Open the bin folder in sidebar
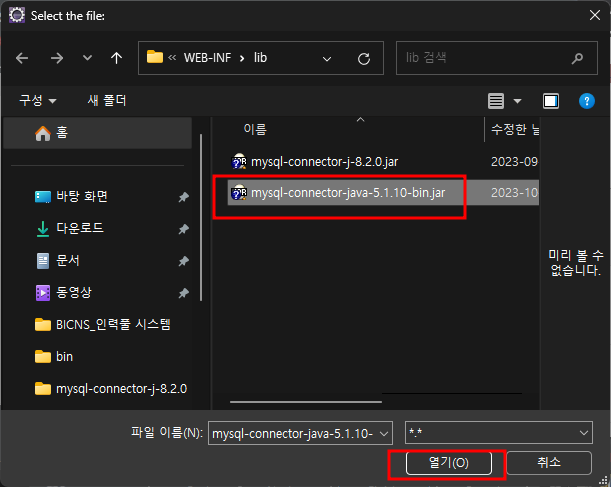Image resolution: width=611 pixels, height=487 pixels. [54, 356]
